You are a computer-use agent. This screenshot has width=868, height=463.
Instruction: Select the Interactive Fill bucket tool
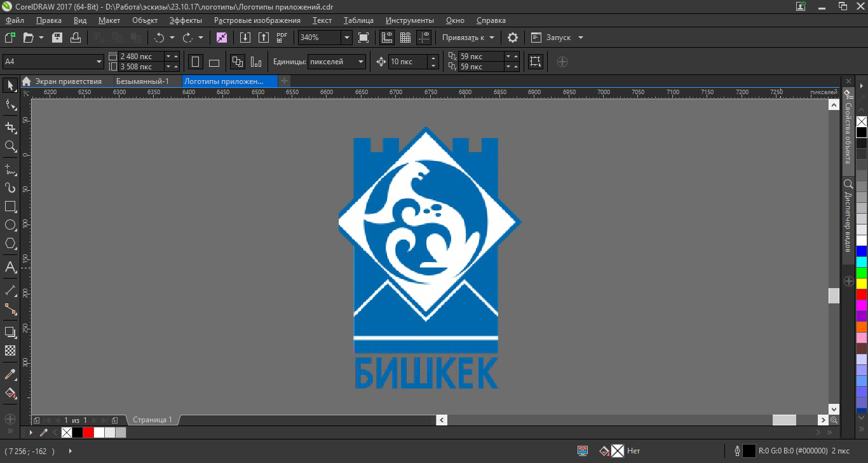pos(10,393)
